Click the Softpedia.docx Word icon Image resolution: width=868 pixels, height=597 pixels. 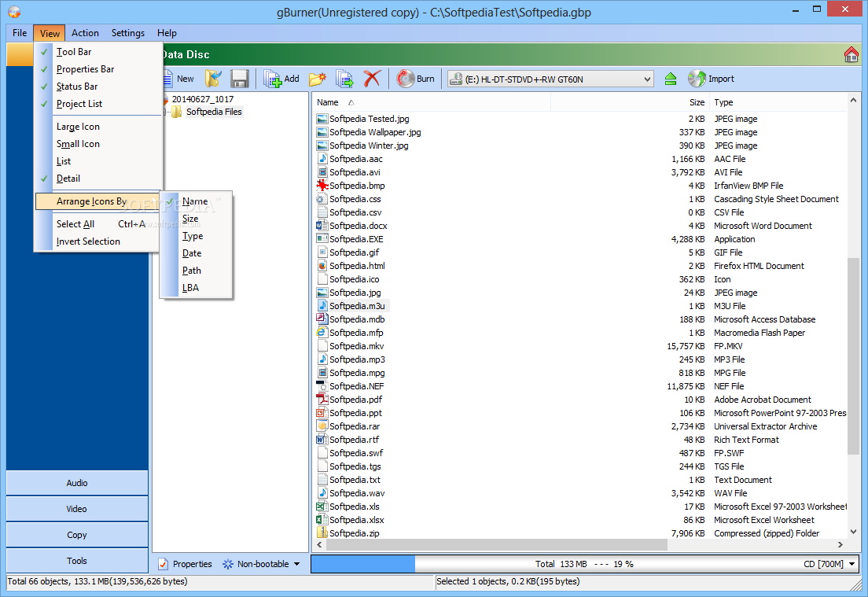(322, 226)
